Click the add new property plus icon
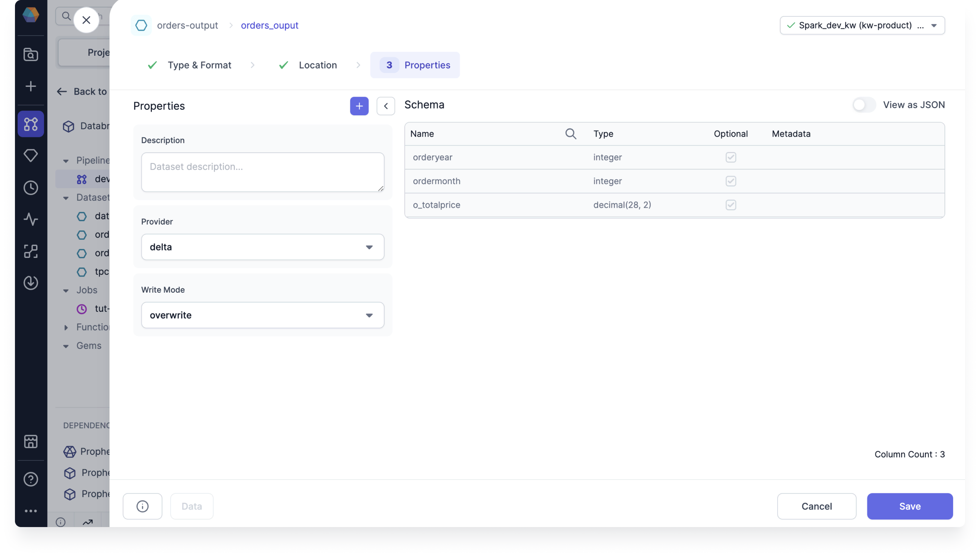 point(359,106)
